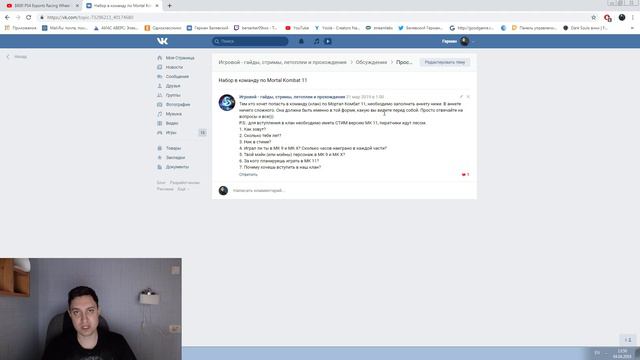Open the post author group name link

(292, 97)
